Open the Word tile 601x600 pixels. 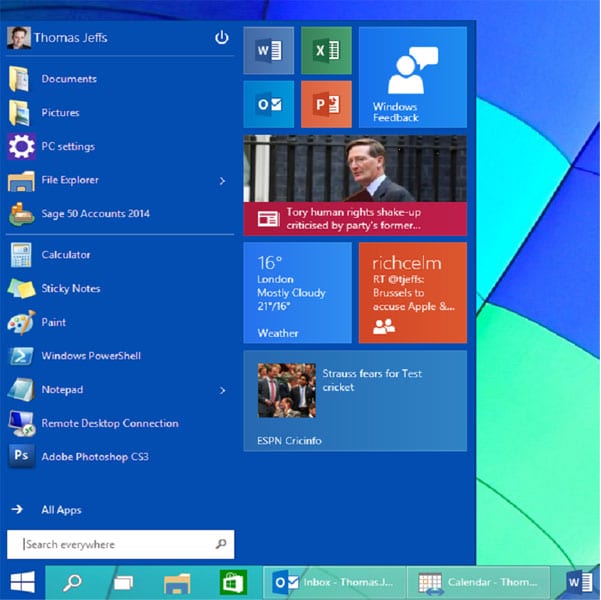[x=269, y=50]
